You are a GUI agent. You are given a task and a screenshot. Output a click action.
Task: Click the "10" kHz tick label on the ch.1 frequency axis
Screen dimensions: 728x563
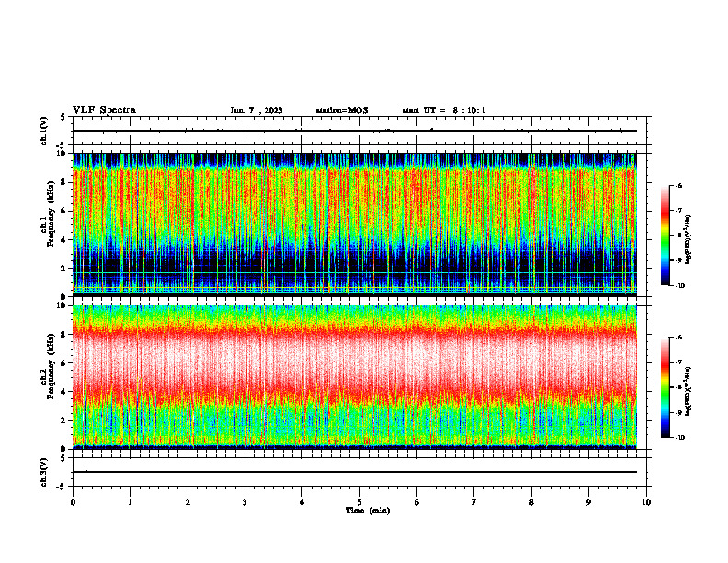click(62, 154)
